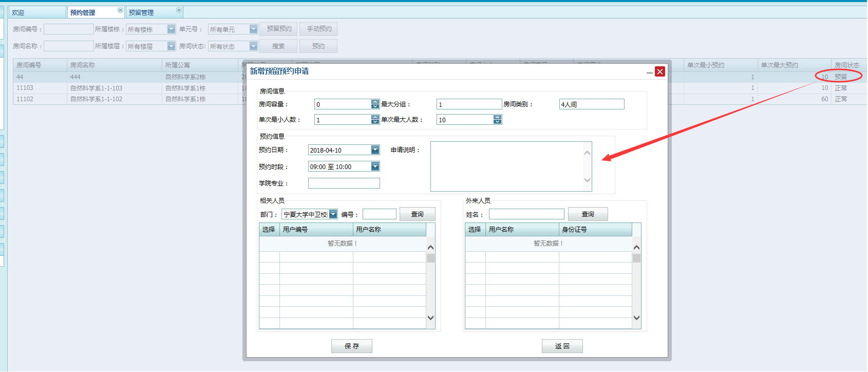Viewport: 868px width, 372px height.
Task: Click the 预约 button
Action: [319, 46]
